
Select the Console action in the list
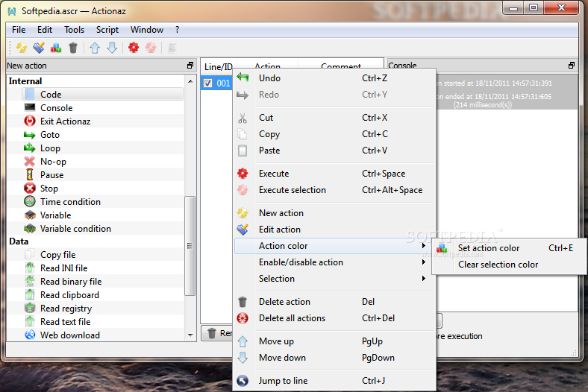click(x=102, y=108)
